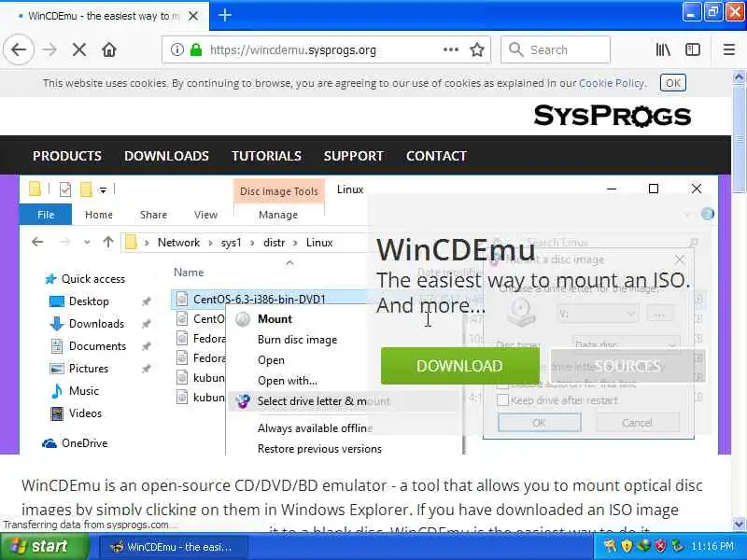The height and width of the screenshot is (560, 747).
Task: Select Music folder in the sidebar
Action: point(84,391)
